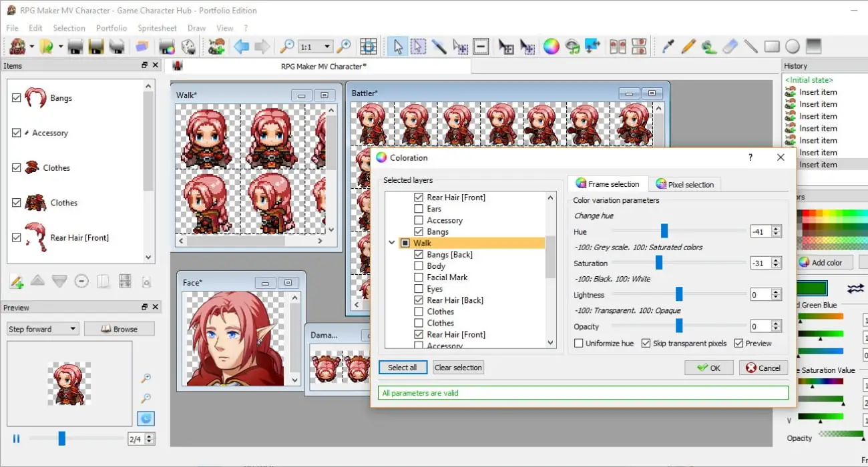Click the Clear selection button

pyautogui.click(x=458, y=368)
